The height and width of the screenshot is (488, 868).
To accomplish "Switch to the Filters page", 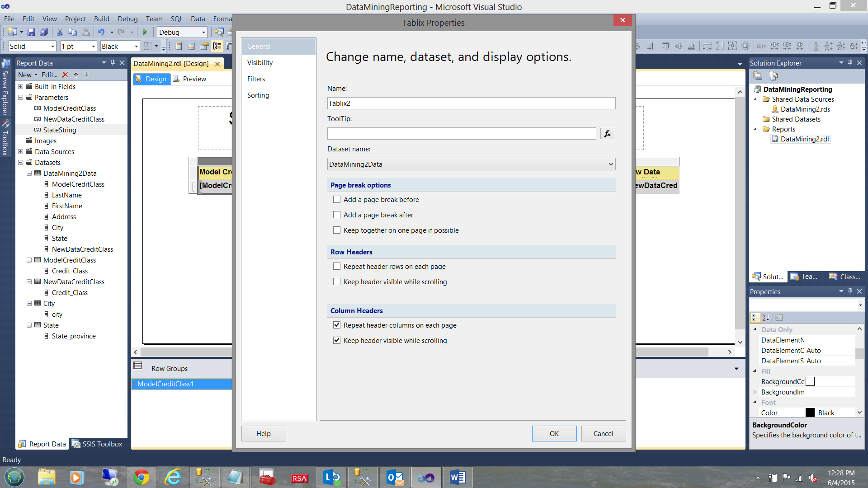I will tap(256, 79).
